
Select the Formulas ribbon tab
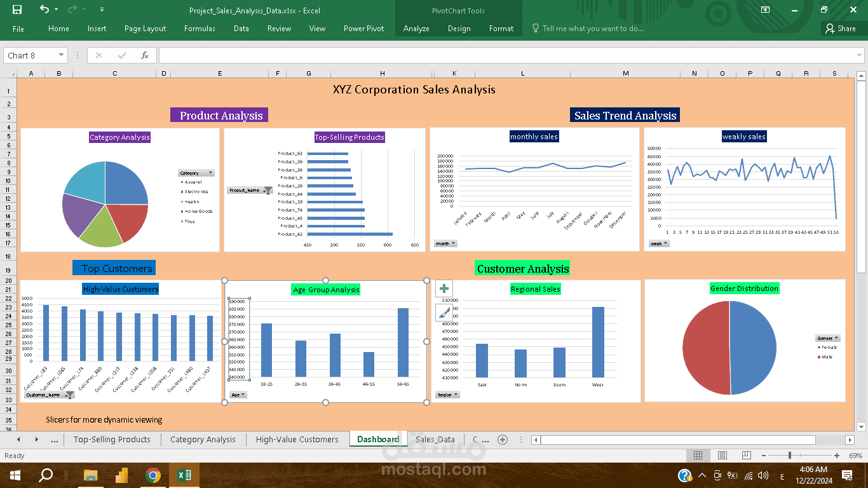pyautogui.click(x=200, y=29)
